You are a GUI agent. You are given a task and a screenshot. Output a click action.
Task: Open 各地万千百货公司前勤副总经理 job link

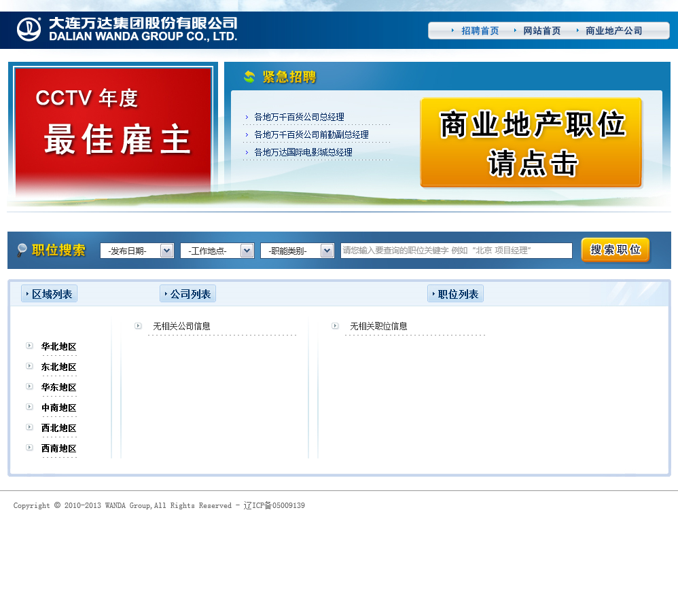tap(311, 135)
